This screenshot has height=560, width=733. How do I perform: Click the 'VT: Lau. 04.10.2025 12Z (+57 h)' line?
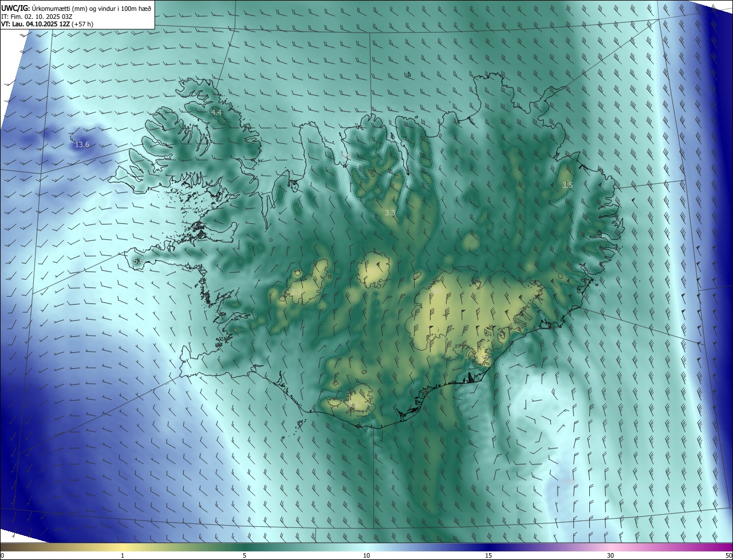[x=47, y=24]
